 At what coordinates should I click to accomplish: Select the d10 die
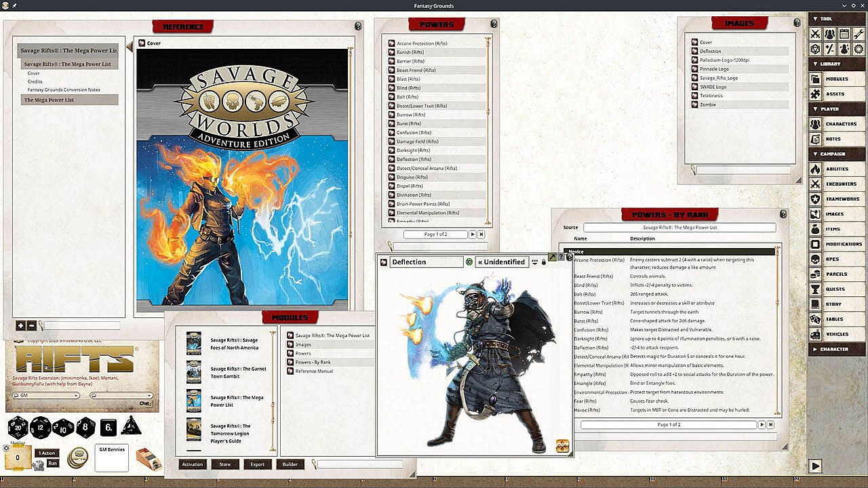coord(63,427)
